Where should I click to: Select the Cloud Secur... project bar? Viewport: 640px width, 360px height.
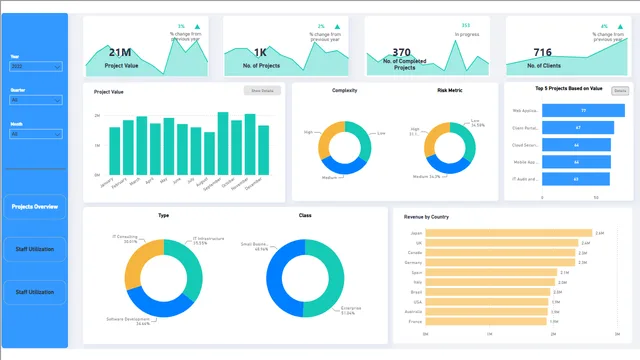[576, 145]
